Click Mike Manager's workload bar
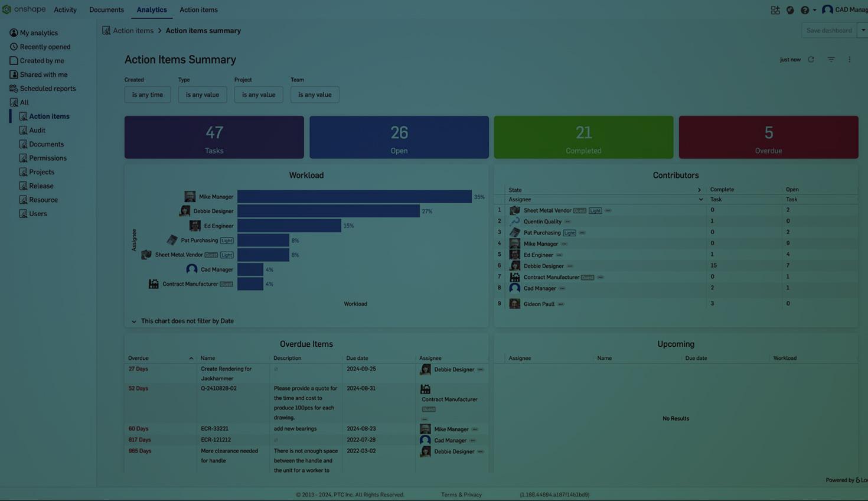This screenshot has height=501, width=868. 354,196
